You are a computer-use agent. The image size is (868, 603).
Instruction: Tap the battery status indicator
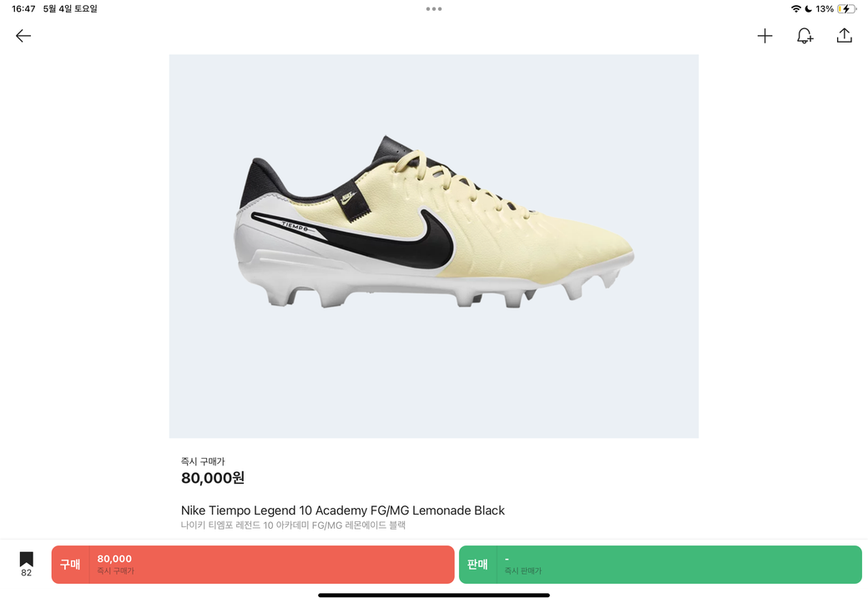[846, 9]
